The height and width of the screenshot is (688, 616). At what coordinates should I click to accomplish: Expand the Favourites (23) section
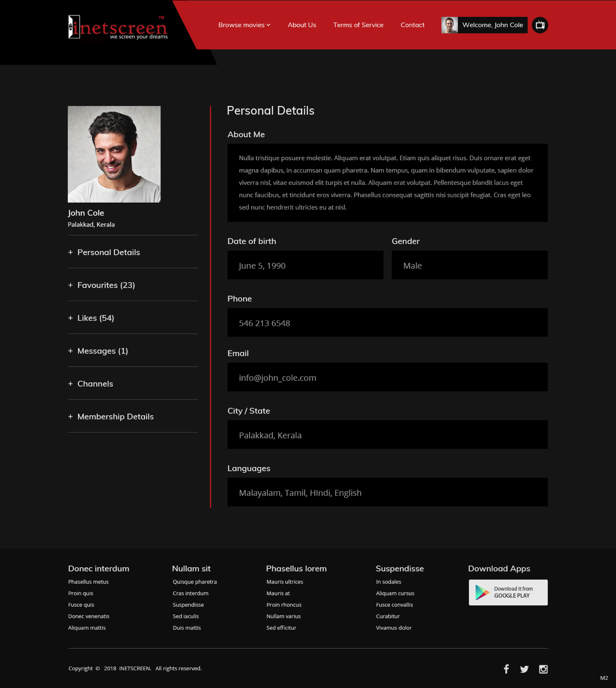(x=106, y=285)
